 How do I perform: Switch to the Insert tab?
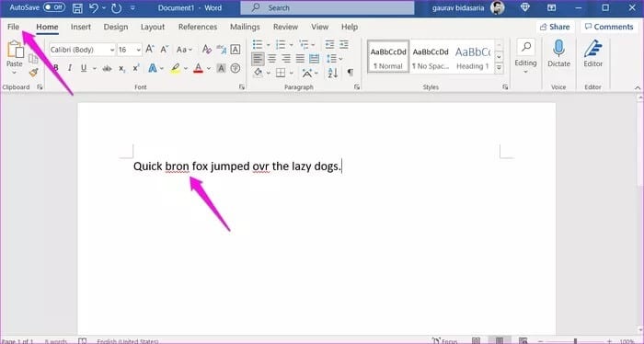tap(81, 27)
